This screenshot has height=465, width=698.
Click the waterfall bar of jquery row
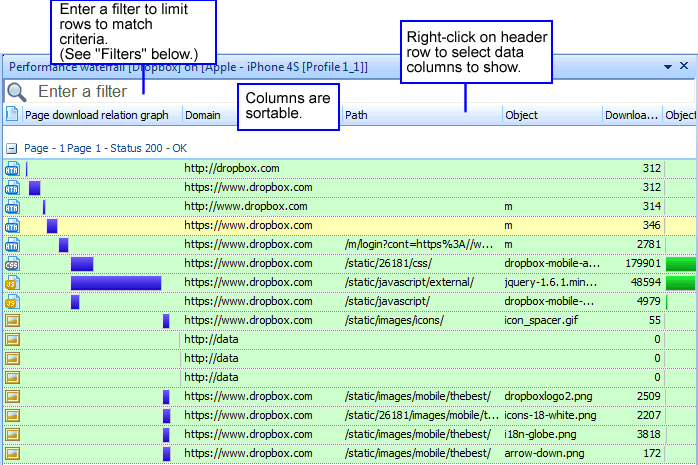coord(116,283)
